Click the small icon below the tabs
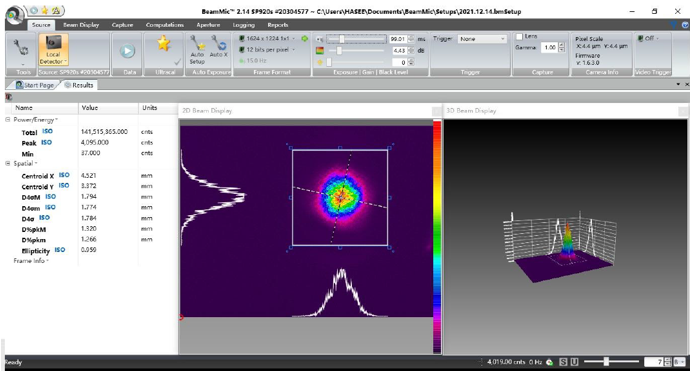 (8, 97)
